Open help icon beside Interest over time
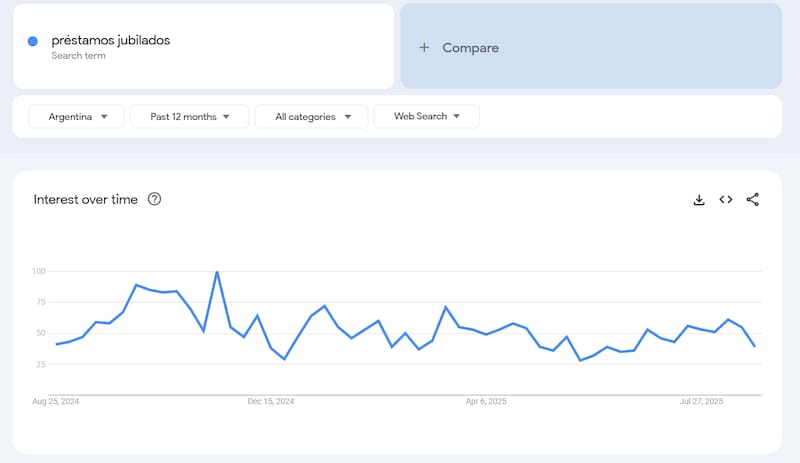This screenshot has width=800, height=463. (154, 199)
